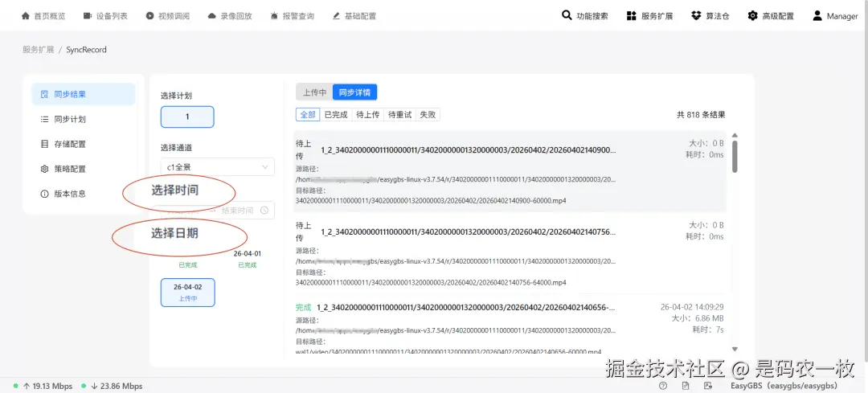The image size is (868, 393).
Task: Filter results by 全部
Action: [x=308, y=115]
